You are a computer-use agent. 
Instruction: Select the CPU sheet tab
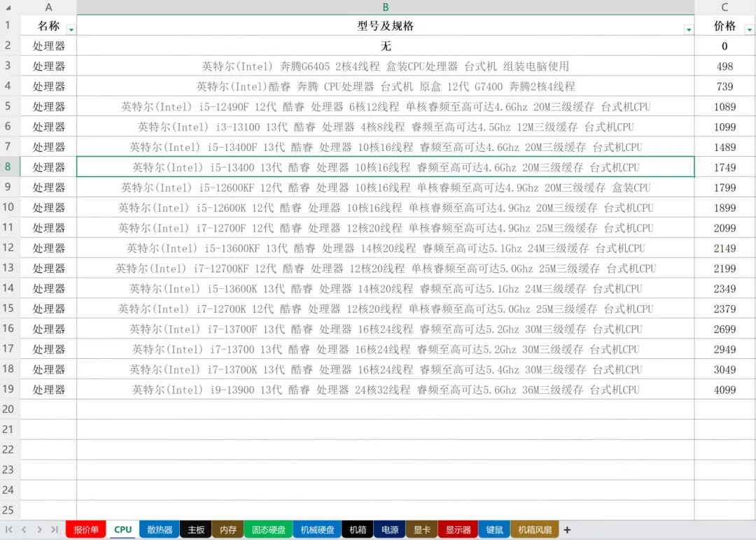coord(123,530)
